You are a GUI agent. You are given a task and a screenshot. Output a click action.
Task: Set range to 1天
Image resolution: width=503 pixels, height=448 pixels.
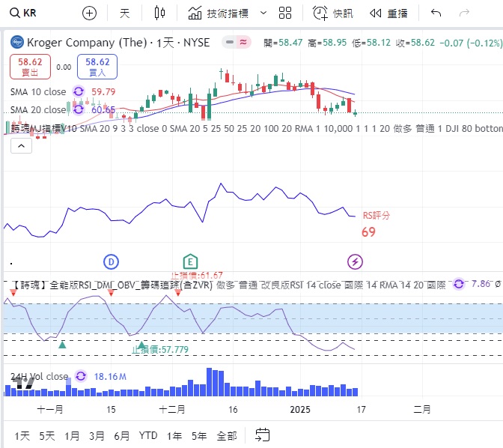point(22,436)
